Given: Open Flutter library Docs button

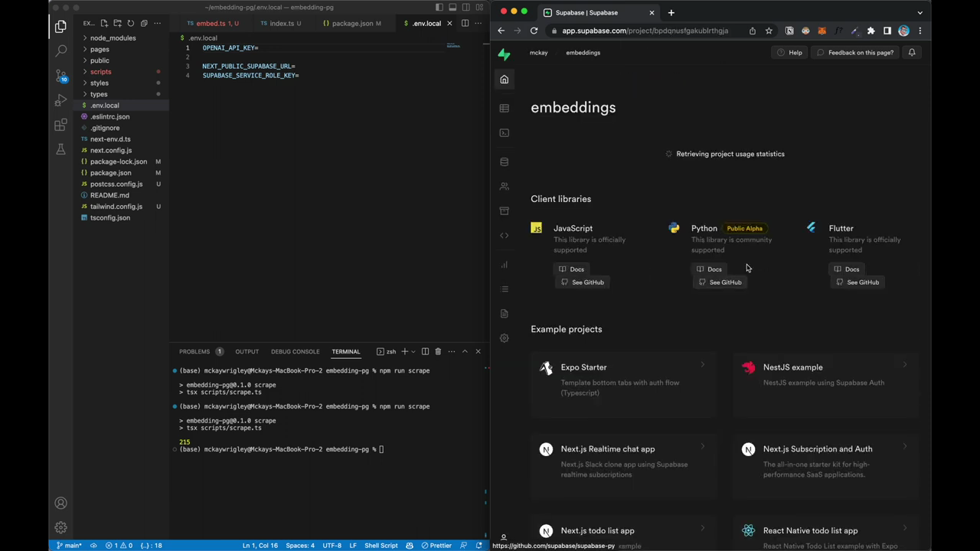Looking at the screenshot, I should point(847,269).
